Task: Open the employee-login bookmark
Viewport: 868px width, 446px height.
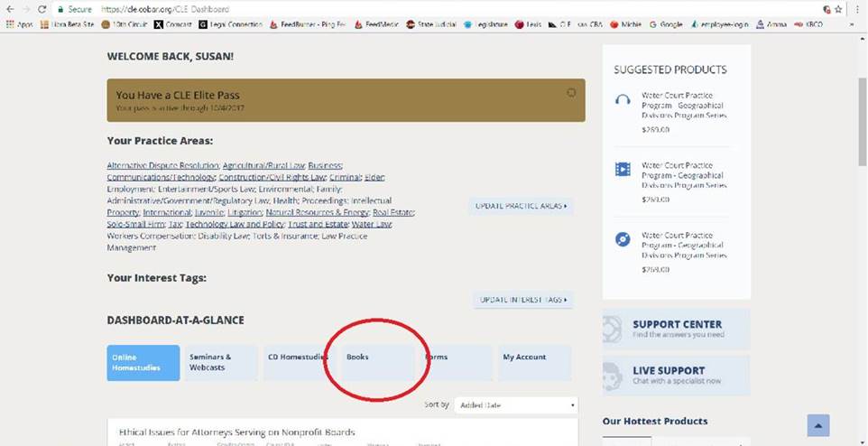Action: tap(719, 24)
